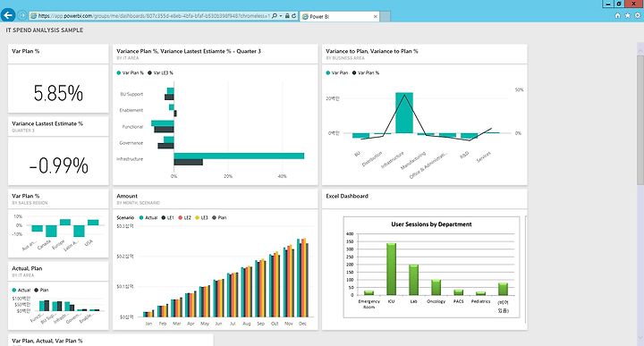Click the Variance Plan % Quarter 3 tile title

(189, 51)
